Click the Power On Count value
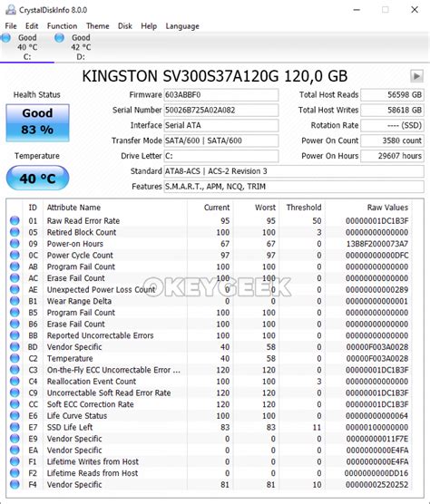The width and height of the screenshot is (430, 504). pyautogui.click(x=392, y=141)
